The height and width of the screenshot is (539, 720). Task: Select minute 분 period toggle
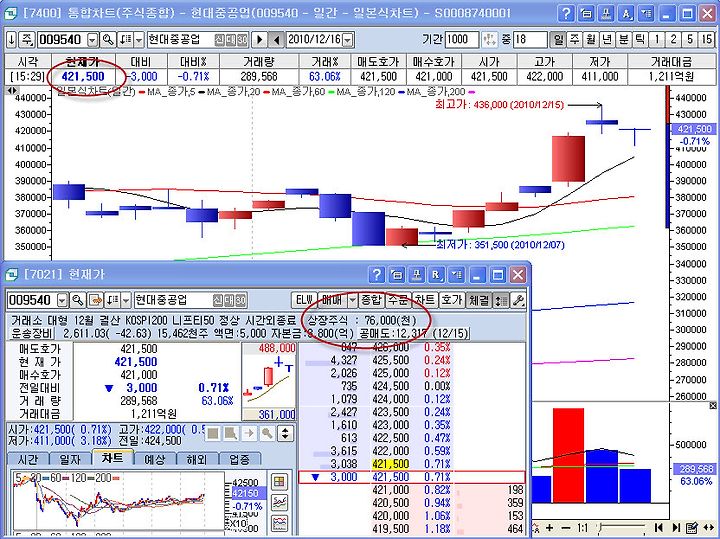(624, 39)
